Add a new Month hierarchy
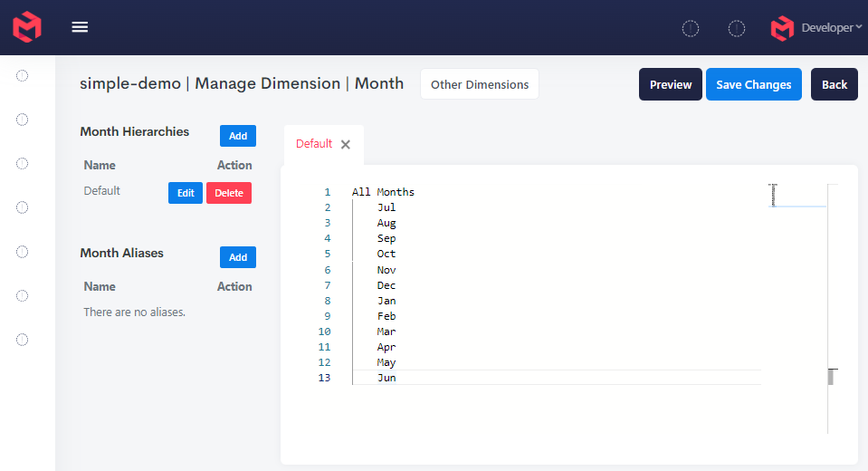Image resolution: width=868 pixels, height=471 pixels. (x=238, y=136)
